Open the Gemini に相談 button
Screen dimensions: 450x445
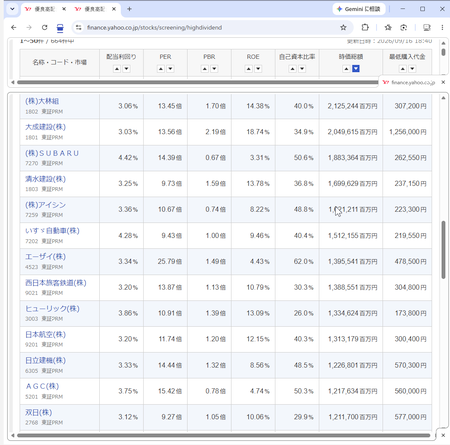click(359, 9)
